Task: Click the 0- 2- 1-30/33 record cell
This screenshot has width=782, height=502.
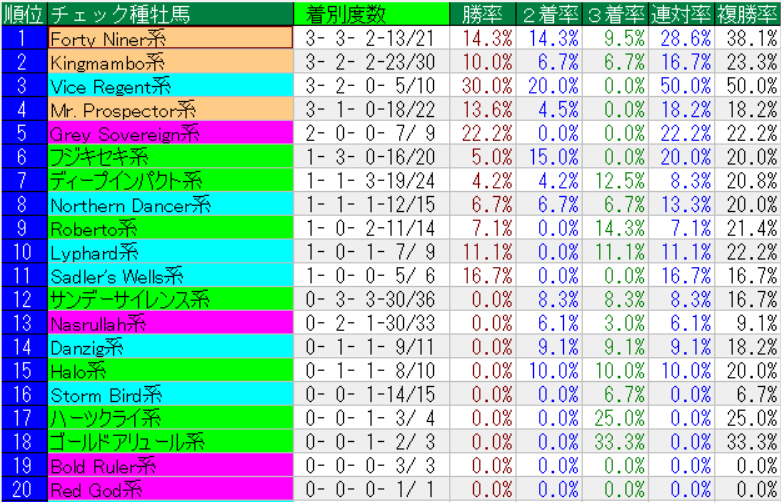Action: (372, 323)
